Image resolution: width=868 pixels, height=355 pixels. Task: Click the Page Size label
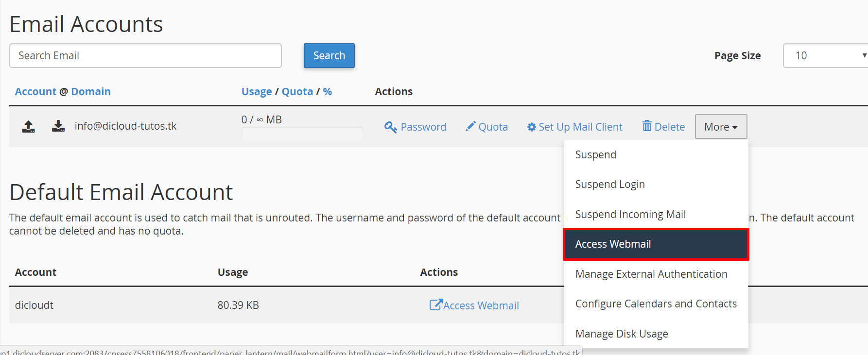737,56
